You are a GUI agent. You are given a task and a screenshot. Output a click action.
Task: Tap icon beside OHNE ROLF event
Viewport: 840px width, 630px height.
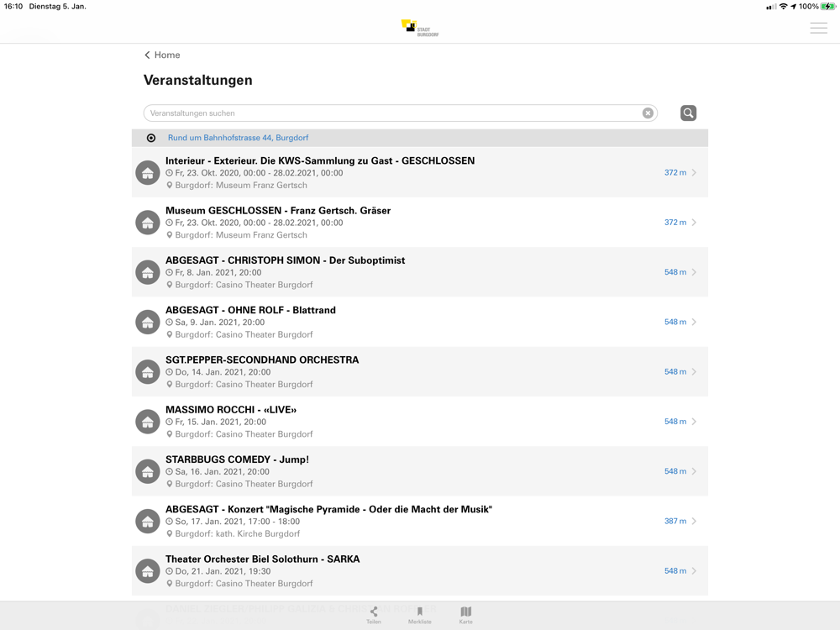click(x=148, y=322)
